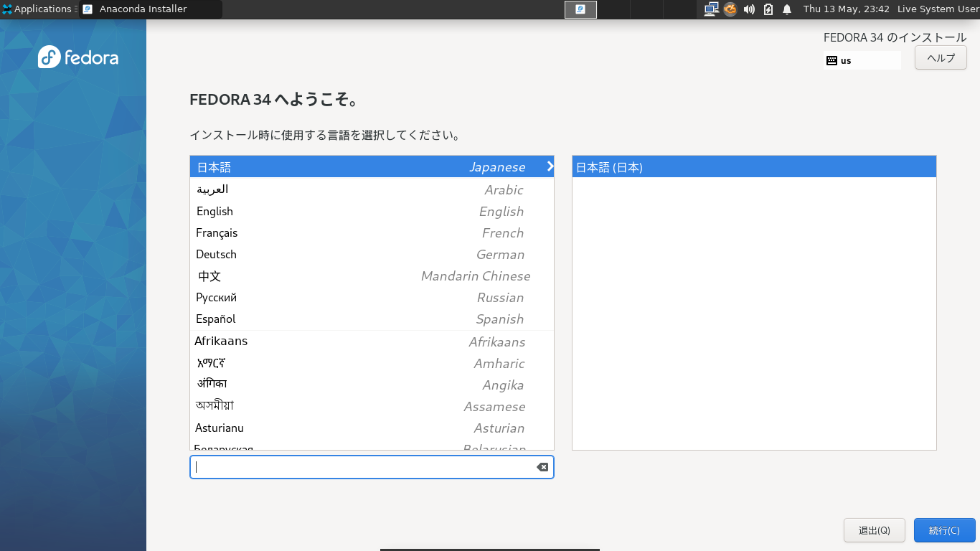The image size is (980, 551).
Task: Select Anaconda Installer taskbar entry
Action: [x=151, y=9]
